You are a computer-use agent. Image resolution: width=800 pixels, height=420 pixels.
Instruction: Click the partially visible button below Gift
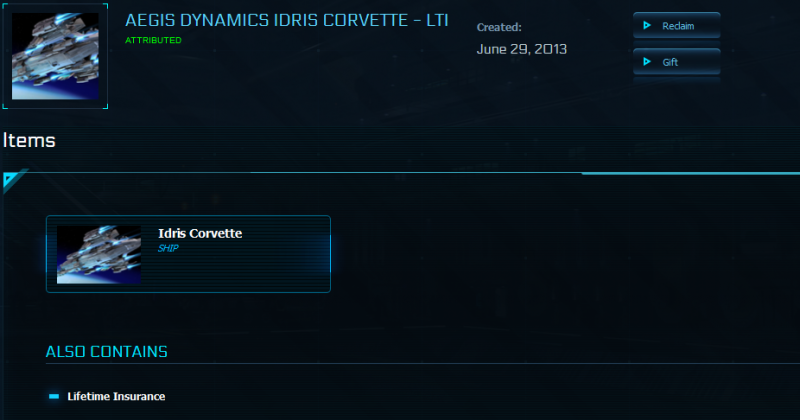pyautogui.click(x=677, y=81)
